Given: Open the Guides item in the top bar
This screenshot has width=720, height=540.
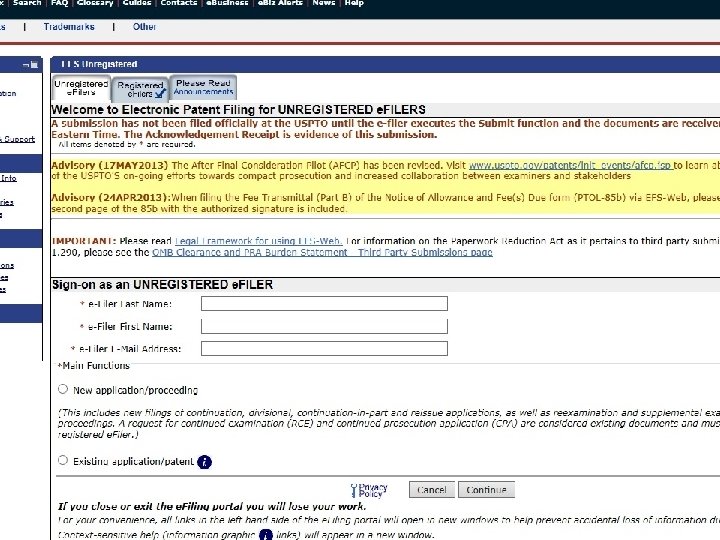Looking at the screenshot, I should 137,3.
